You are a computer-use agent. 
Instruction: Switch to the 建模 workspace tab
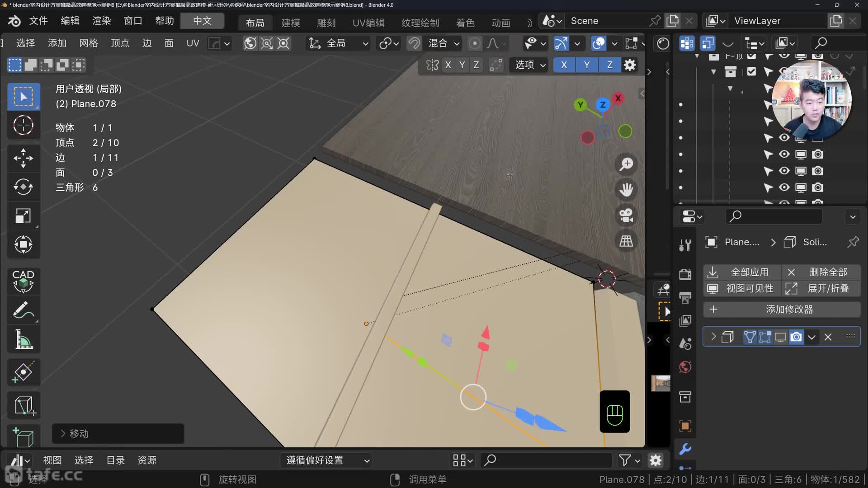tap(290, 23)
